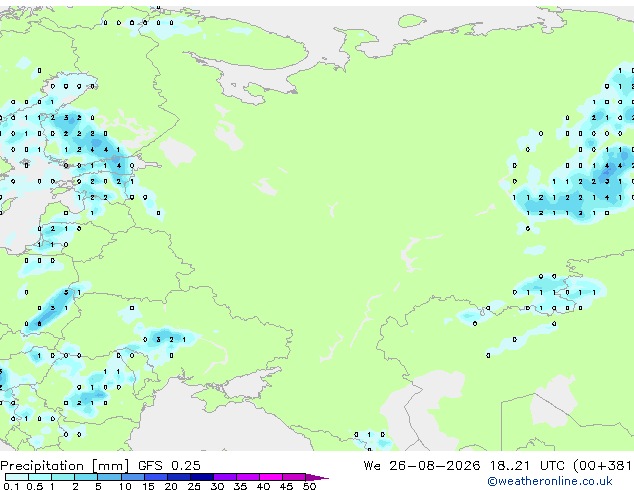The width and height of the screenshot is (634, 490).
Task: Click the legend value label 10
Action: click(125, 486)
